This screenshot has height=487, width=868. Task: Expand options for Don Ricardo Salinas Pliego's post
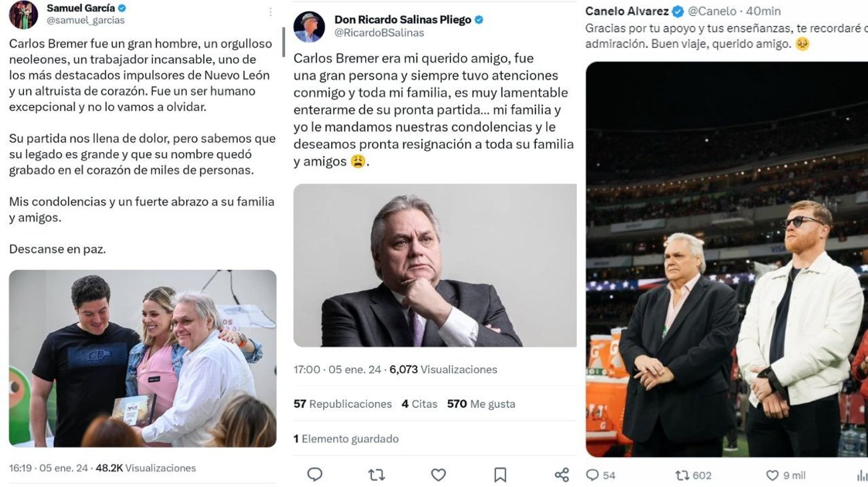tap(568, 19)
